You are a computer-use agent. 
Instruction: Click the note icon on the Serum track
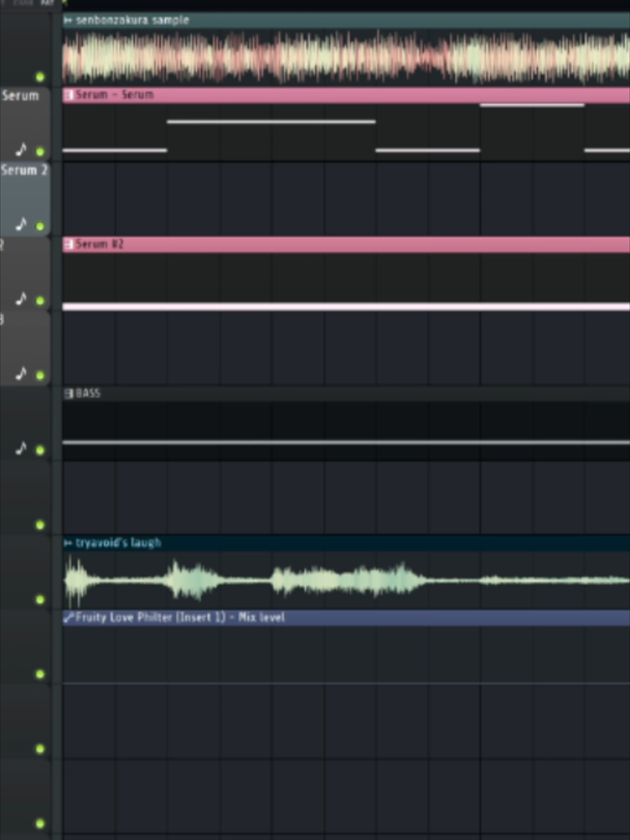click(21, 150)
